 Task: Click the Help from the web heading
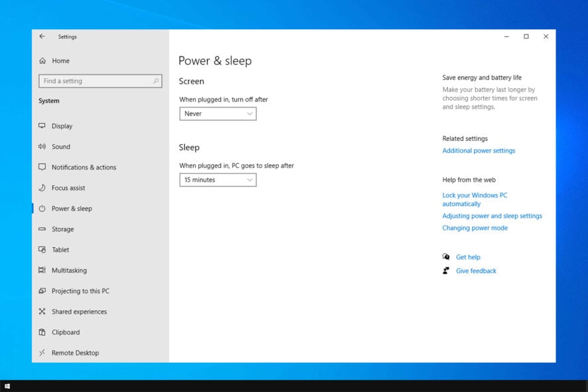(x=469, y=180)
